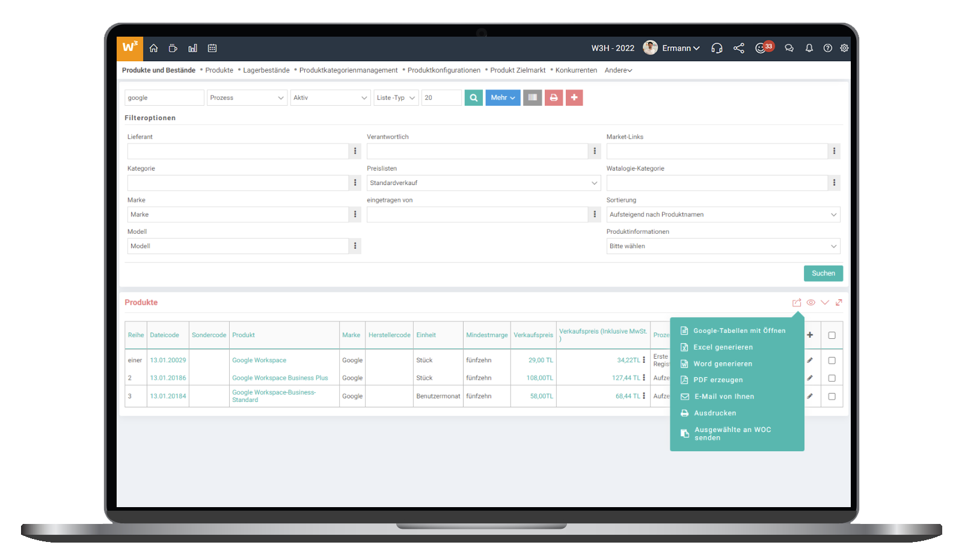The image size is (959, 560).
Task: Open Kategorie field options dots
Action: point(355,183)
